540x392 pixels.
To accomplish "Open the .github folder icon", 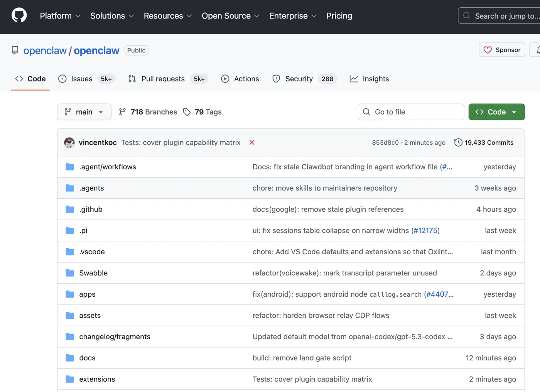I will point(70,209).
